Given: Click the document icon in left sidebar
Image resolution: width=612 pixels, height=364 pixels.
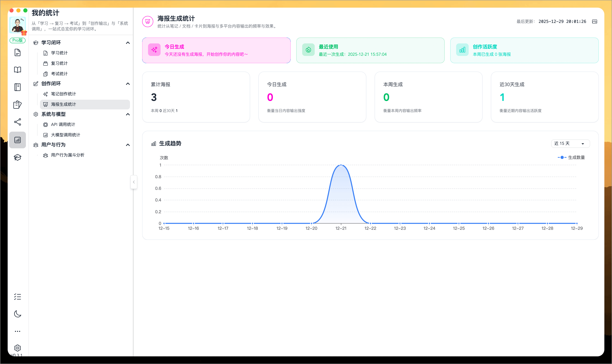Looking at the screenshot, I should [x=17, y=52].
